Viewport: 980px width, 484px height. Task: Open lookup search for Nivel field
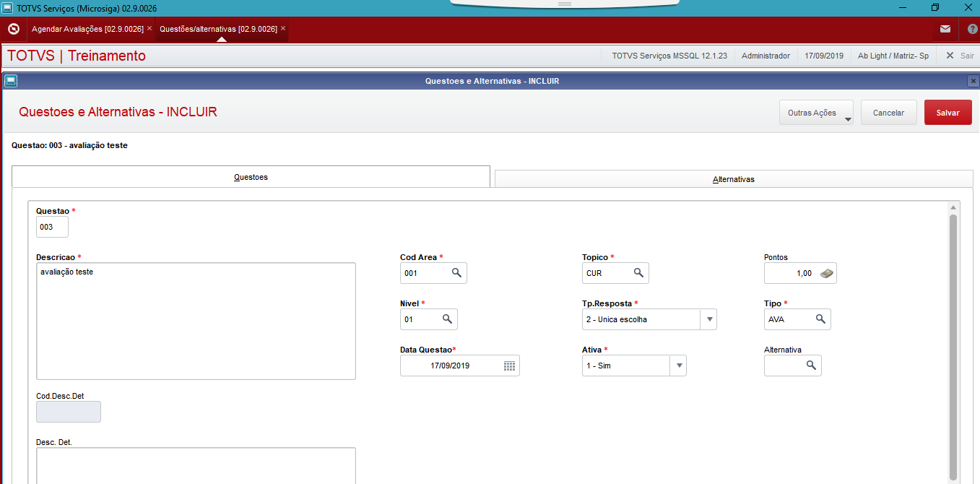[447, 319]
